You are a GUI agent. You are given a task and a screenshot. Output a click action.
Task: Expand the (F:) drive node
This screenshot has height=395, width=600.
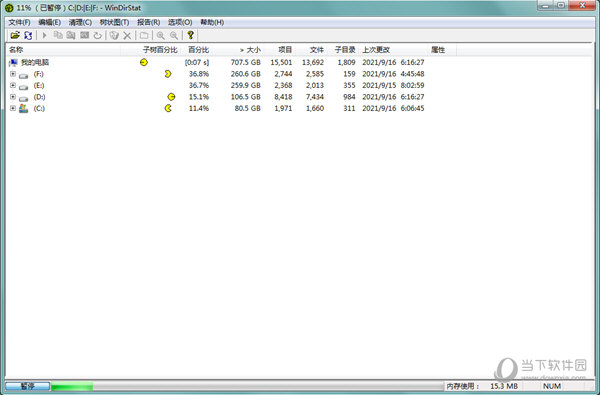coord(13,74)
